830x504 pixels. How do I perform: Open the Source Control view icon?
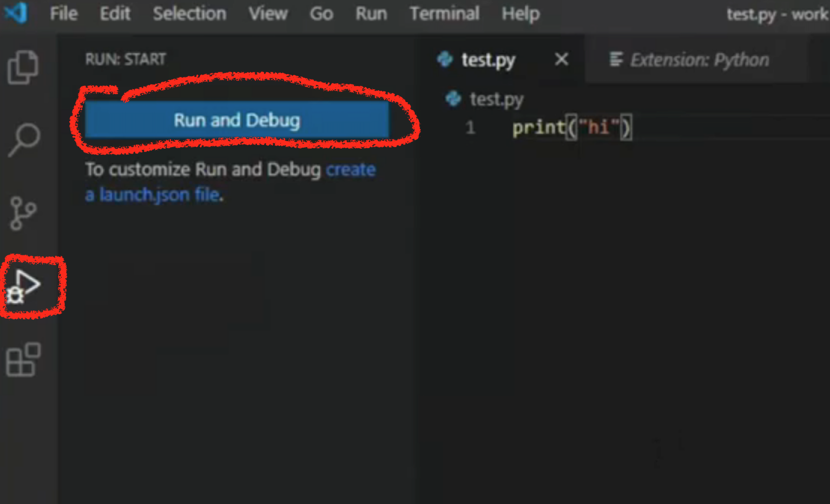click(x=23, y=213)
